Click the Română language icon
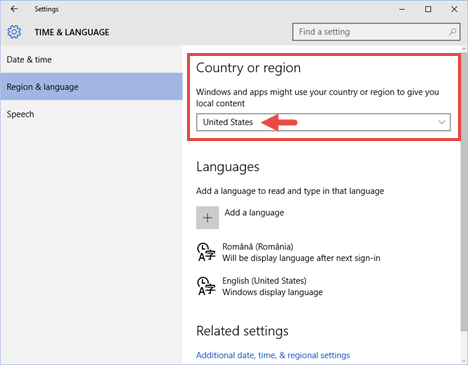 pyautogui.click(x=206, y=252)
